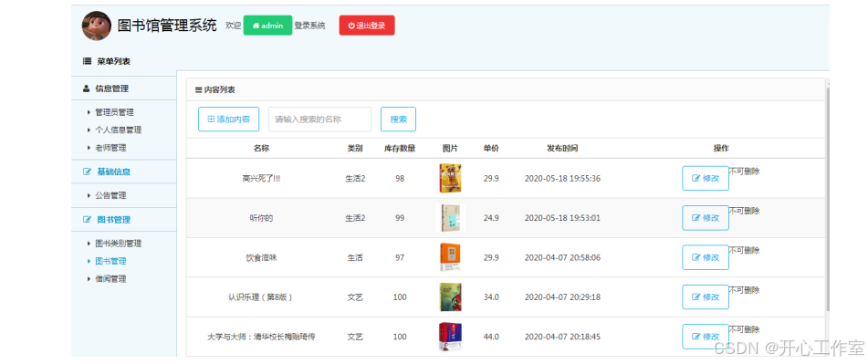Image resolution: width=868 pixels, height=364 pixels.
Task: Click the 搜索 search button
Action: tap(398, 120)
